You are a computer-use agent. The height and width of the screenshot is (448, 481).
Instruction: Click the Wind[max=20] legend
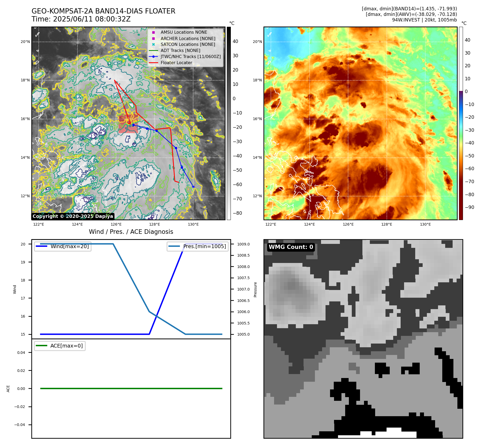pos(63,246)
